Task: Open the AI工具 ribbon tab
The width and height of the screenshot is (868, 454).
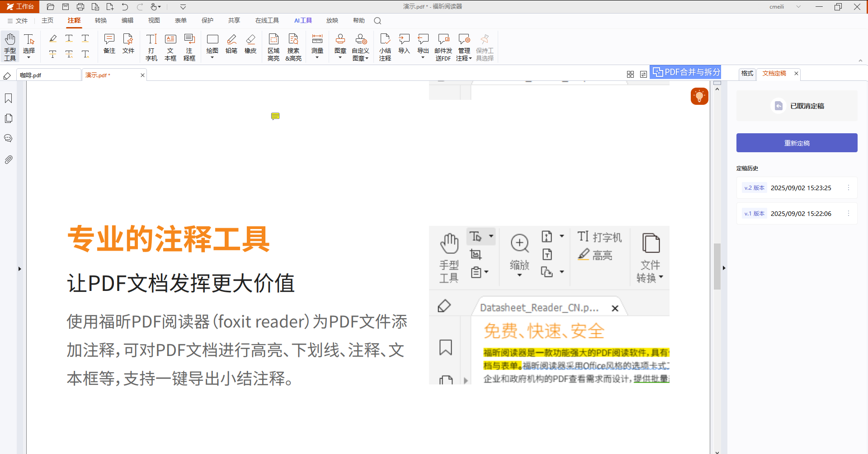Action: pyautogui.click(x=303, y=21)
